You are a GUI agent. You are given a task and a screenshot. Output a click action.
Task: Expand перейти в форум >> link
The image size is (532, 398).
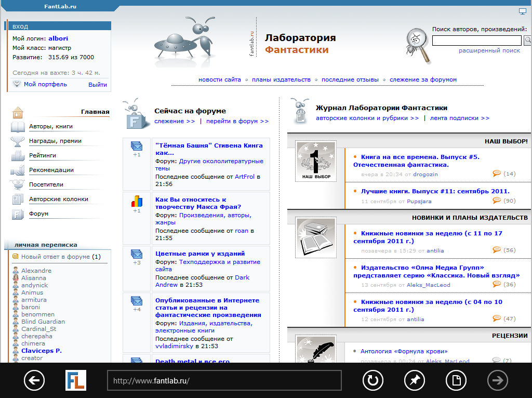tap(237, 121)
